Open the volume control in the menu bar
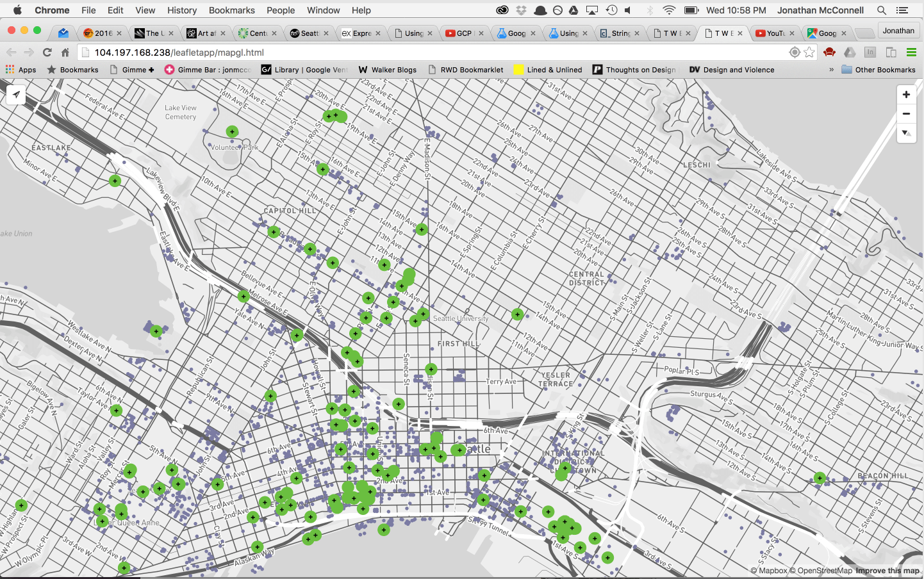 629,10
